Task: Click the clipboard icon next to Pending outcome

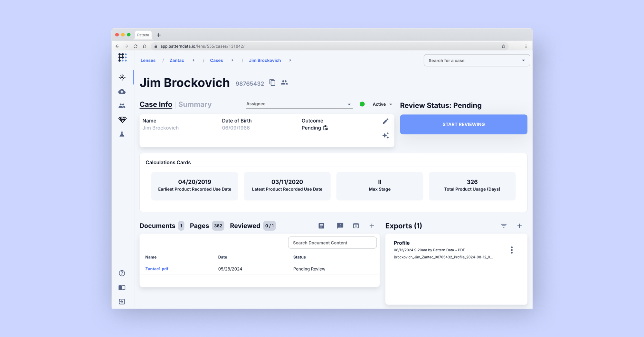Action: tap(326, 128)
